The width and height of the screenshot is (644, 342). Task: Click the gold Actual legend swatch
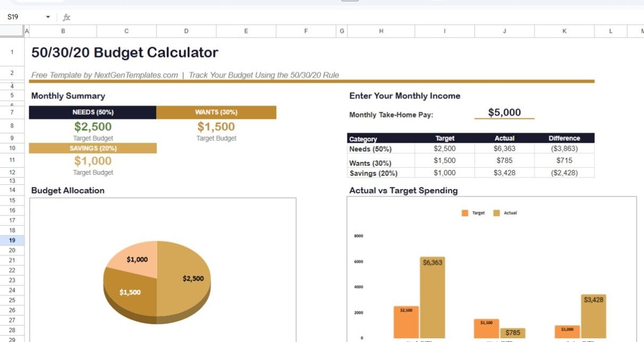[x=497, y=213]
